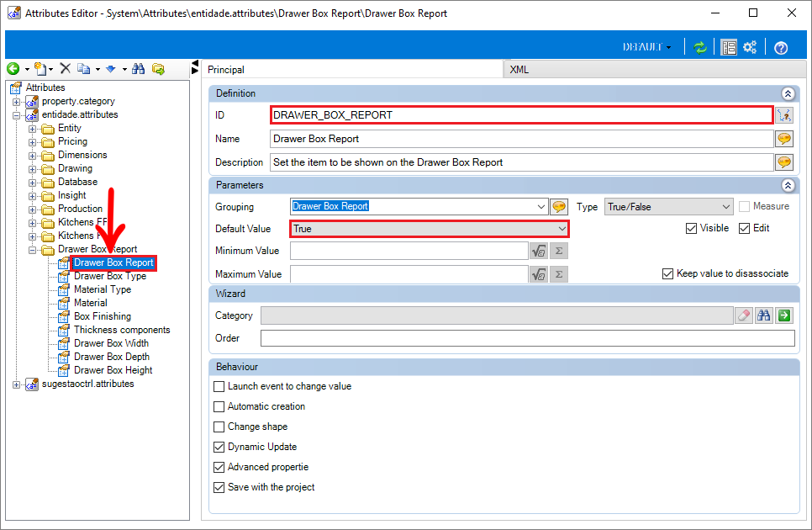
Task: Open dropdown arrow next to new item icon
Action: pos(50,69)
